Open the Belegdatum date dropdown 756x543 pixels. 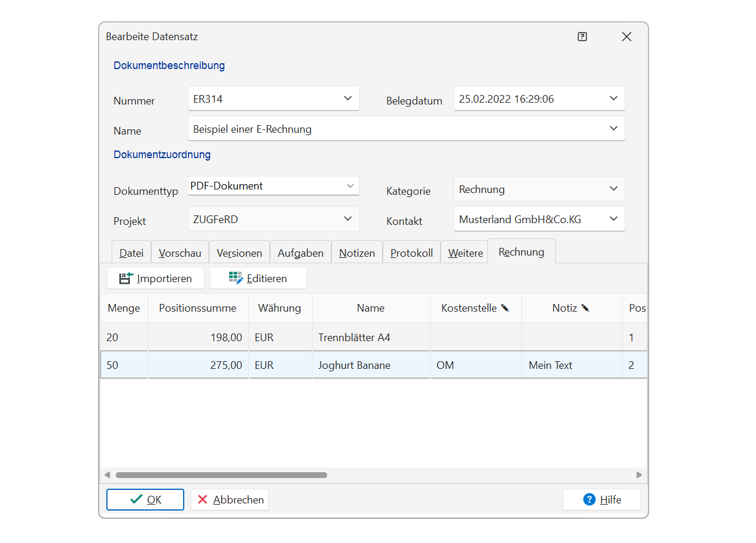pos(613,99)
